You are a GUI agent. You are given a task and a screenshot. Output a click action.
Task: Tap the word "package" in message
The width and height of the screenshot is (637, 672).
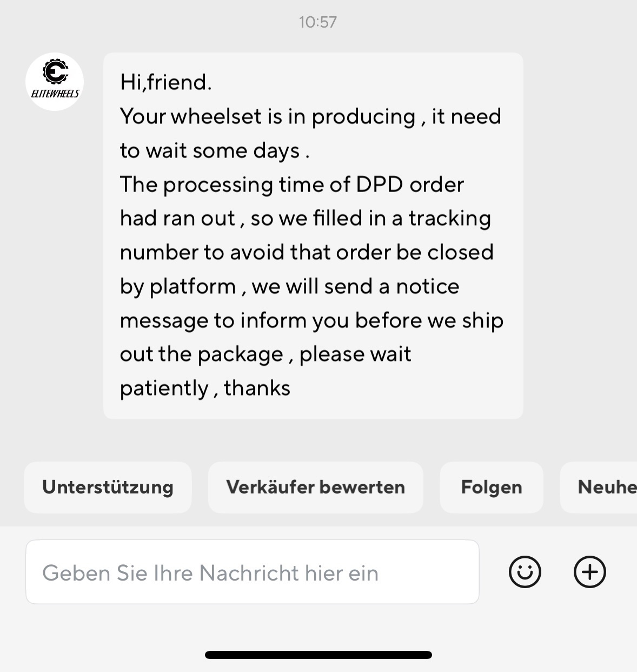pyautogui.click(x=240, y=354)
